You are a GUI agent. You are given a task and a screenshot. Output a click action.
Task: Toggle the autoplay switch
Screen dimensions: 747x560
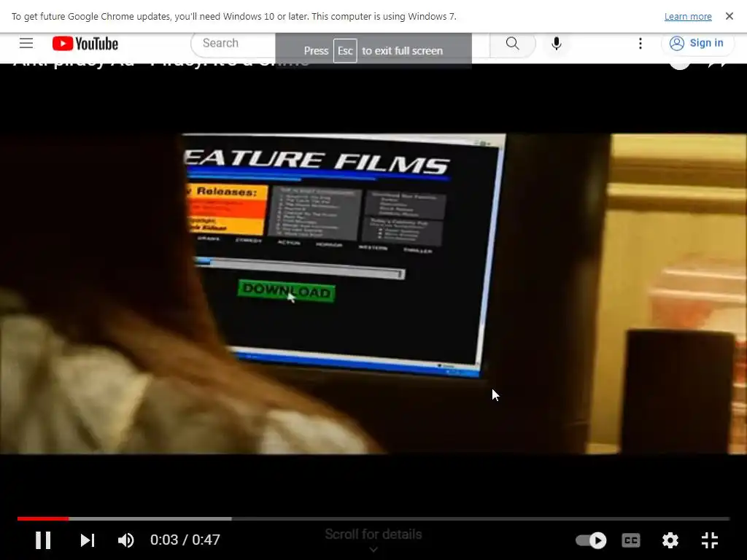click(591, 540)
